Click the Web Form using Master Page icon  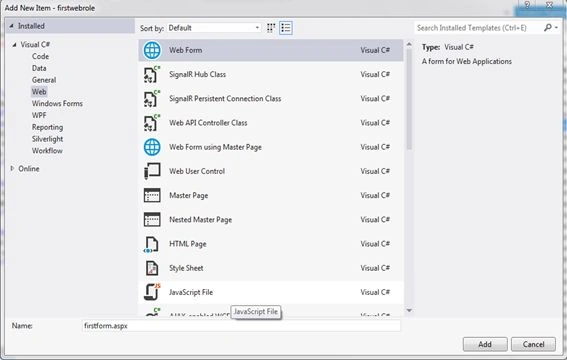[x=152, y=147]
